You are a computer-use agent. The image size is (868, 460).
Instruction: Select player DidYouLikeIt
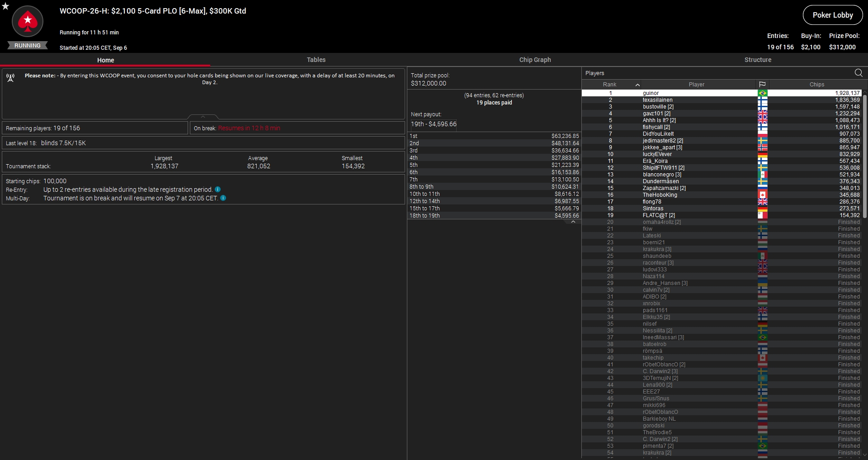pos(722,134)
